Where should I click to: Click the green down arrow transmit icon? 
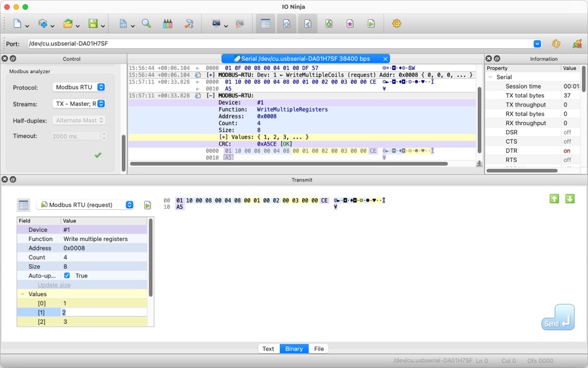570,199
